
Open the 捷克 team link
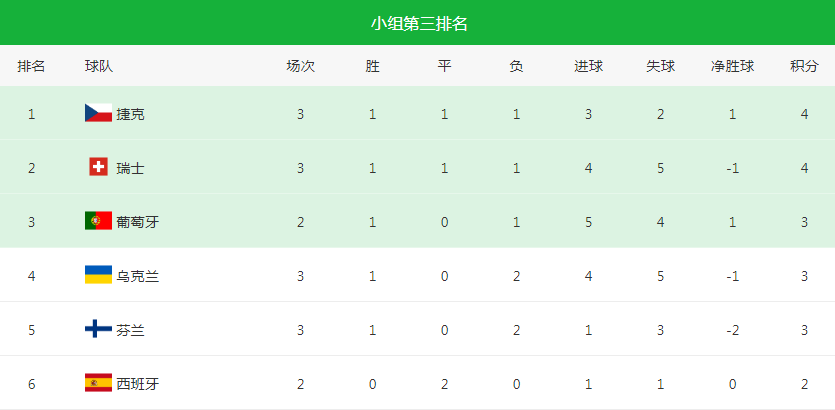point(130,114)
